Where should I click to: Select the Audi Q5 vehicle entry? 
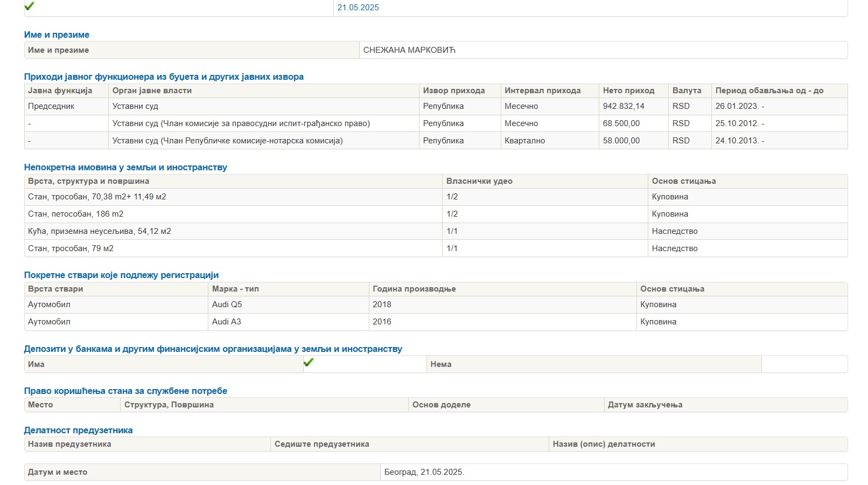click(x=227, y=304)
